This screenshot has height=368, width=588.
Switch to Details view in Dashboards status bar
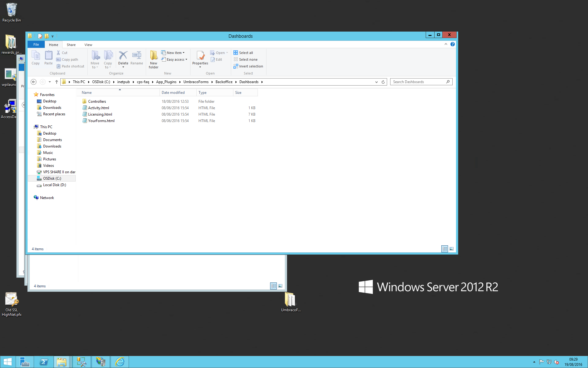click(x=445, y=249)
